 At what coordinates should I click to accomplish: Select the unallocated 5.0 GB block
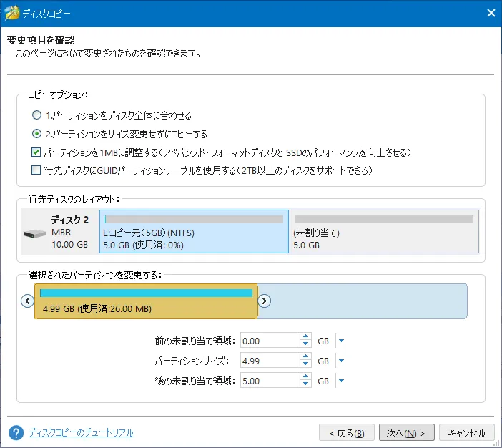click(384, 232)
